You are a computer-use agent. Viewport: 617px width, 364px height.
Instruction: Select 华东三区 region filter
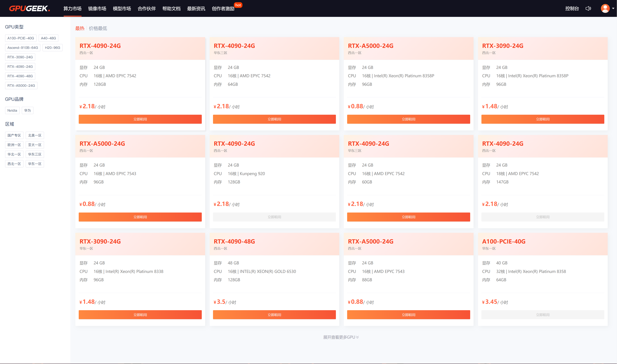point(35,154)
